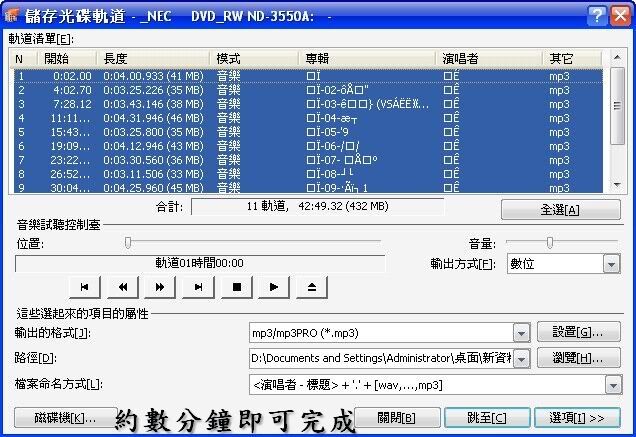This screenshot has height=437, width=636.
Task: Click the total field showing 11 軌道 42:49.32
Action: click(x=318, y=207)
